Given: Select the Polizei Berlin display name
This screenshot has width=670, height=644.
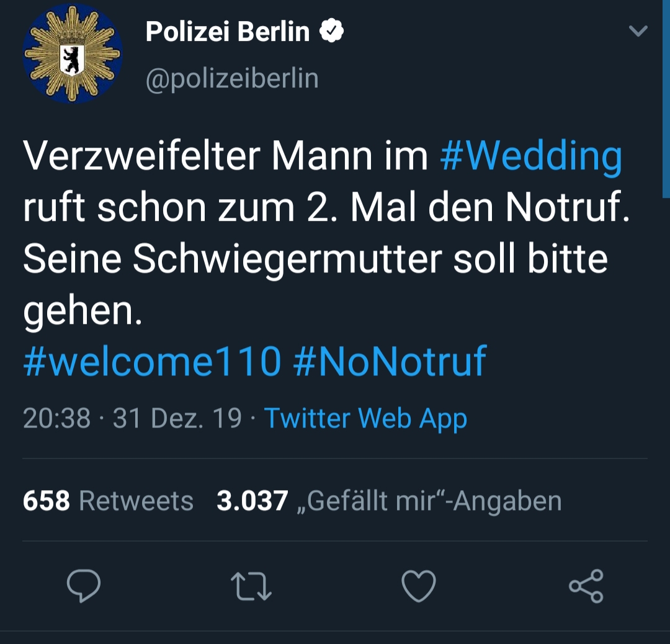Looking at the screenshot, I should pos(227,31).
